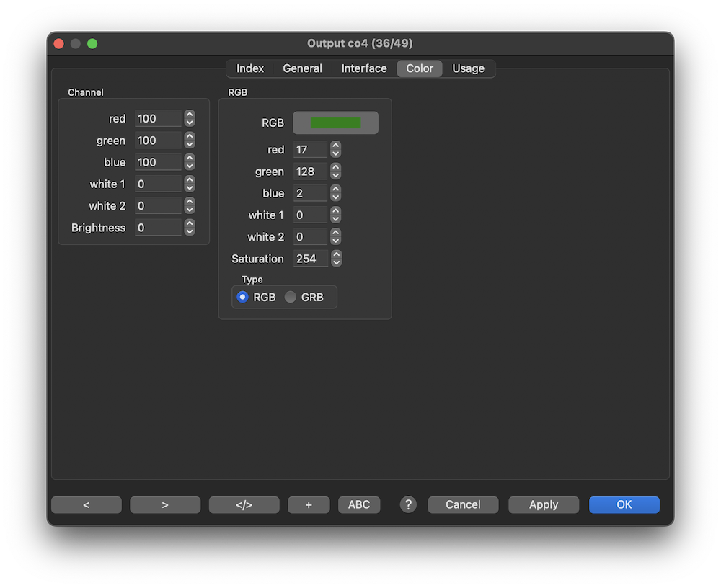
Task: Switch to the Interface tab
Action: [x=364, y=68]
